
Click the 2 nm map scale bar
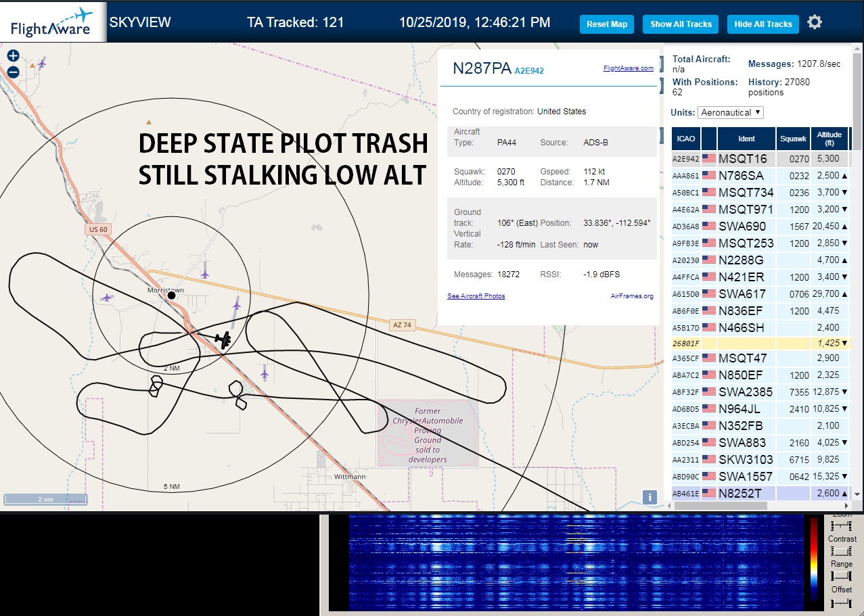click(45, 499)
